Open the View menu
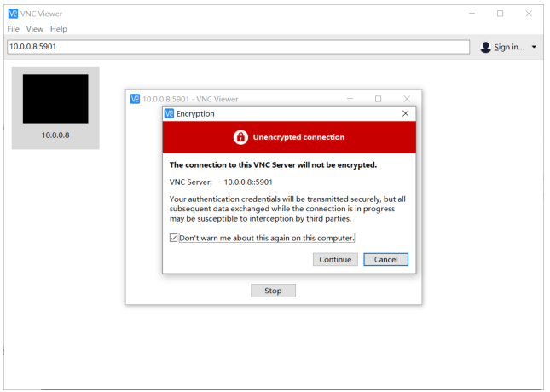 pos(34,29)
